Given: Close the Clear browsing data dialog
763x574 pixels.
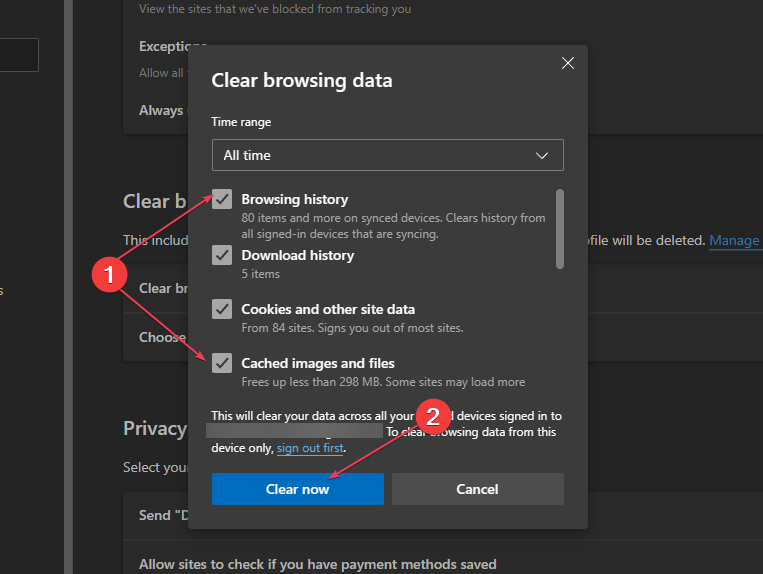Looking at the screenshot, I should click(x=568, y=63).
